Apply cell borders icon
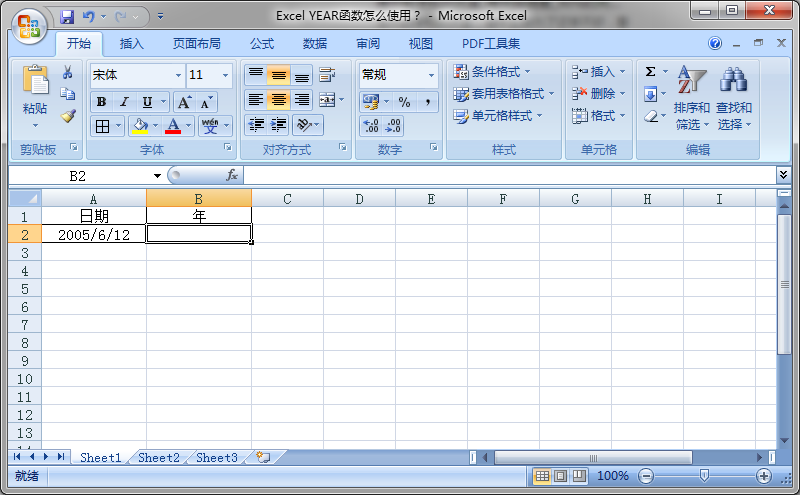Screen dimensions: 800x495 102,126
